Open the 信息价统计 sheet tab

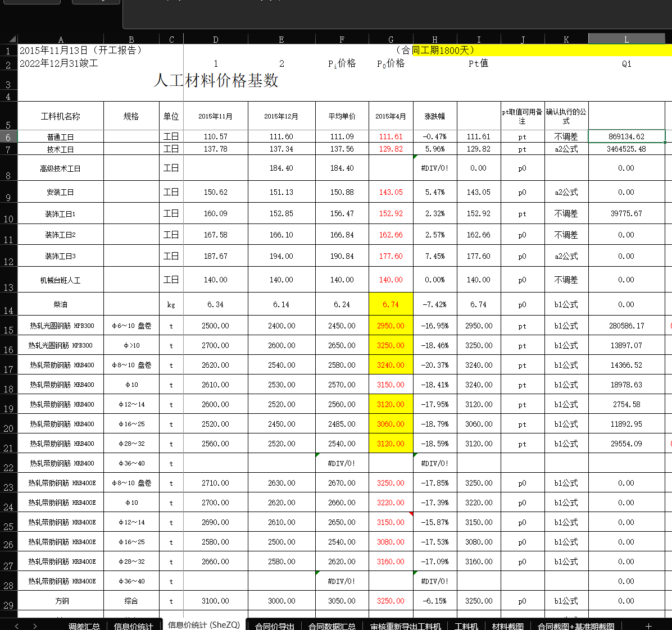point(133,626)
